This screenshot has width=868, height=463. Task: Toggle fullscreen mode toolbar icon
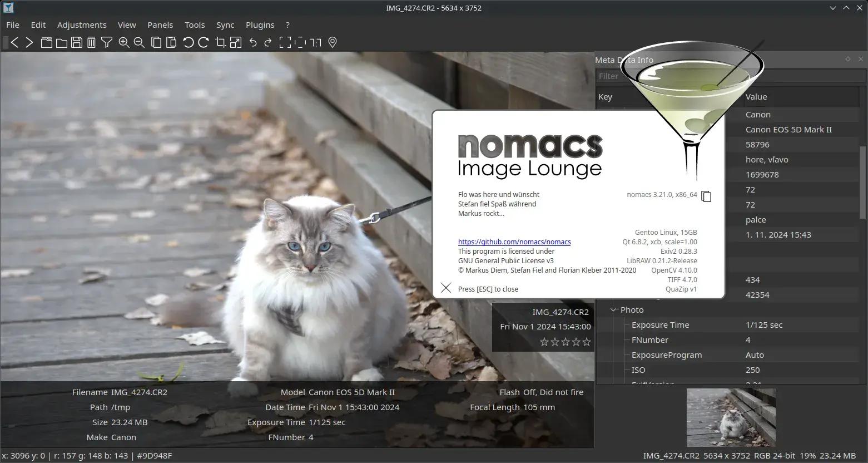pyautogui.click(x=285, y=42)
